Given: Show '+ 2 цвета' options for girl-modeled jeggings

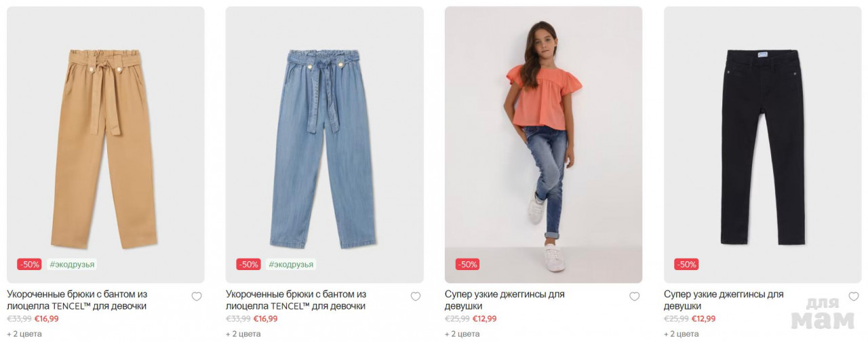Looking at the screenshot, I should click(x=462, y=334).
